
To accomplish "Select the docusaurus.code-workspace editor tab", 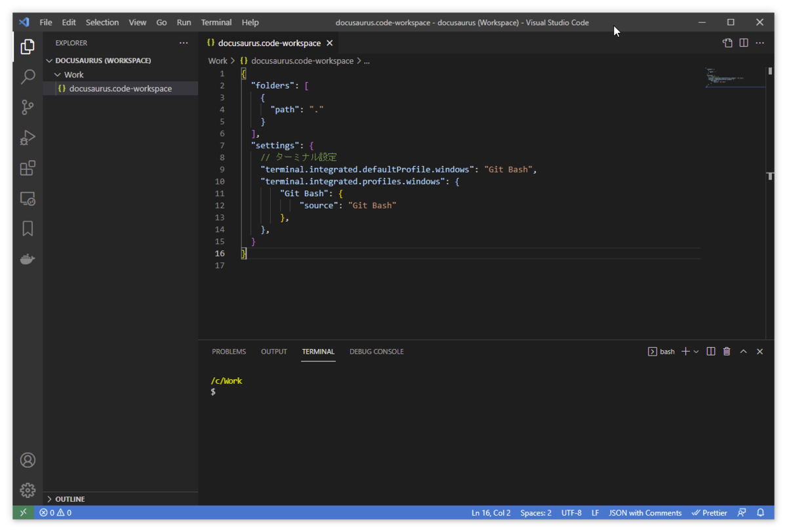I will (270, 43).
